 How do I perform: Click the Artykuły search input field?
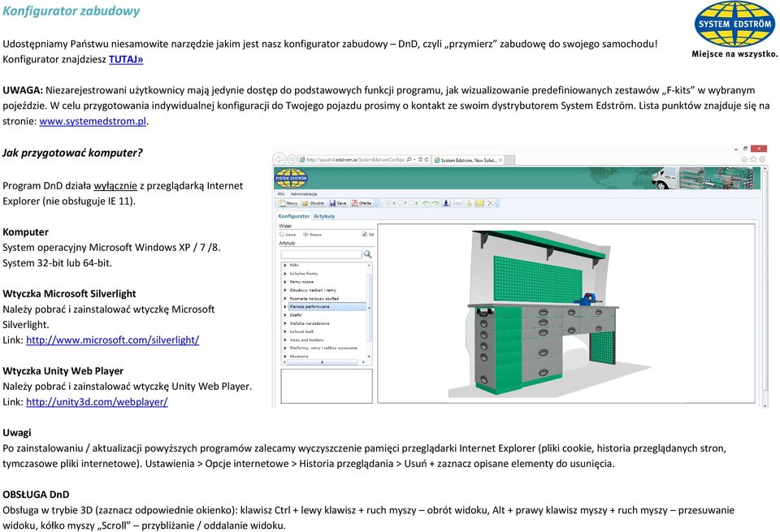(322, 254)
